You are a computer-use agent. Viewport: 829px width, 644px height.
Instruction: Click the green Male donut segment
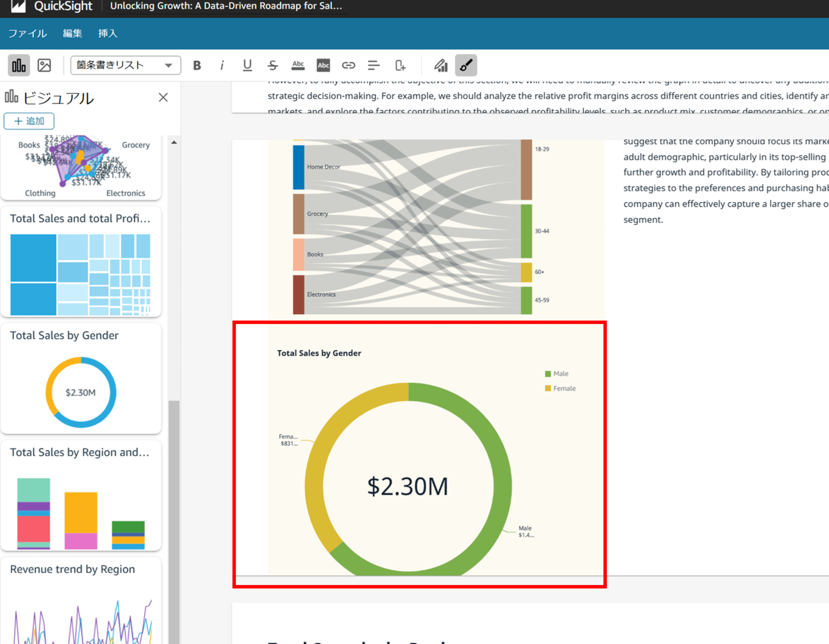pyautogui.click(x=502, y=485)
